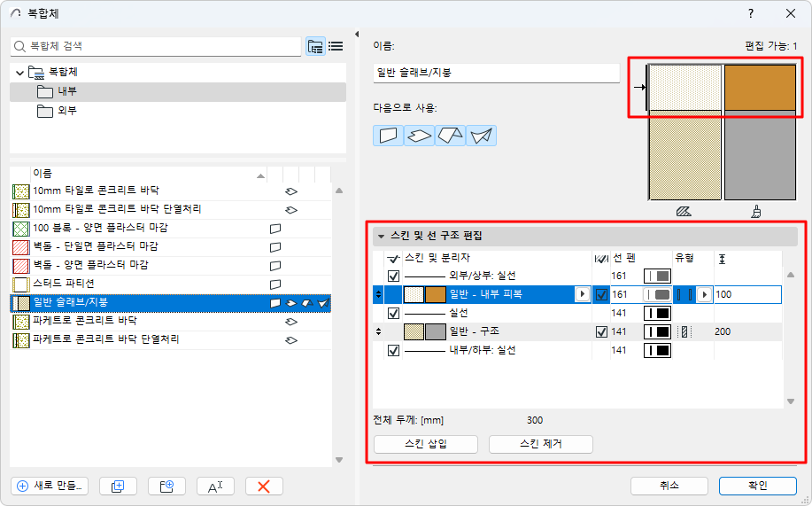The width and height of the screenshot is (812, 506).
Task: Click the 일반 - 구조 skin name
Action: (x=474, y=331)
